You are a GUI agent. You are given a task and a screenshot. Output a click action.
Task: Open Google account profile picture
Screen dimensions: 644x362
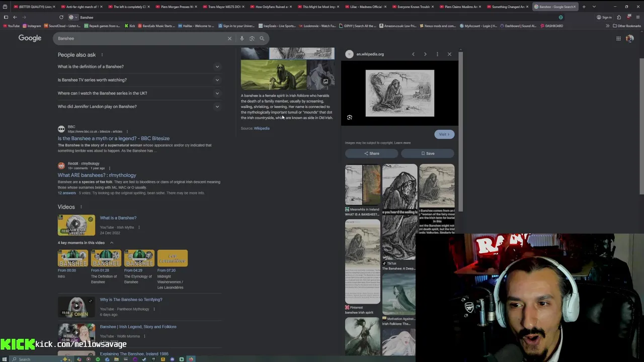[629, 38]
